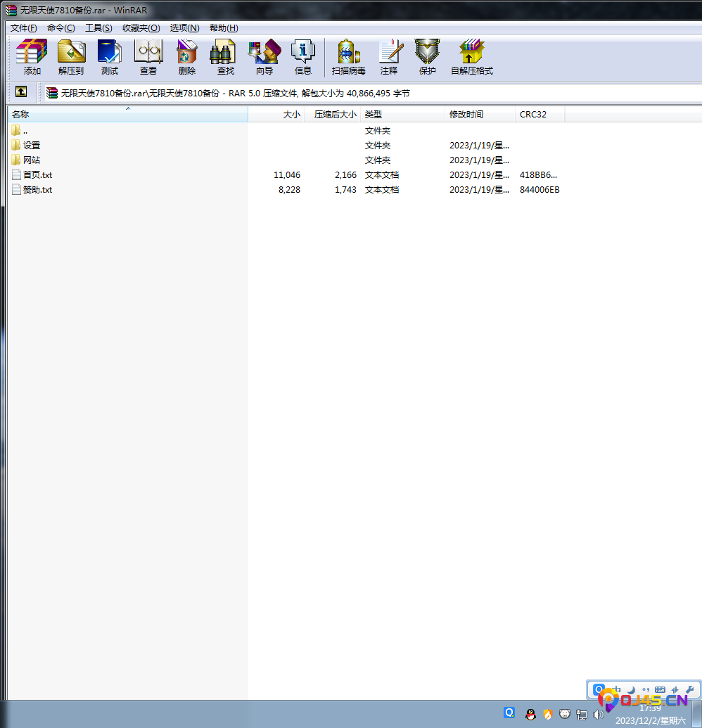
Task: Go up one folder level arrow button
Action: click(21, 92)
